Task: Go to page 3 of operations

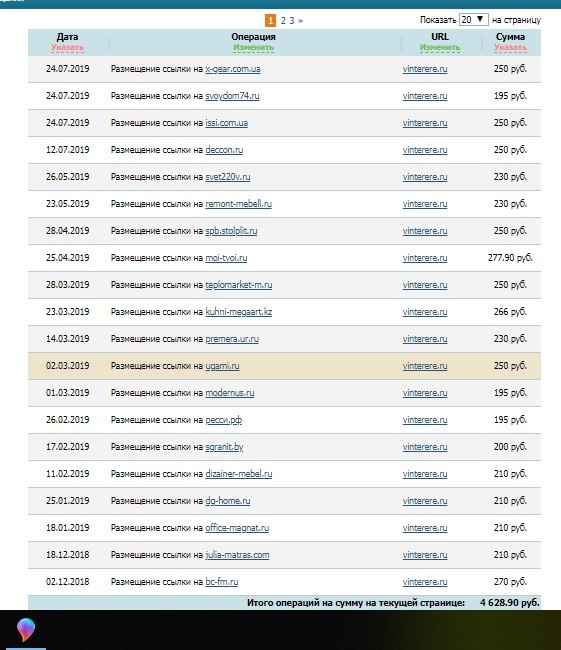Action: pyautogui.click(x=292, y=20)
